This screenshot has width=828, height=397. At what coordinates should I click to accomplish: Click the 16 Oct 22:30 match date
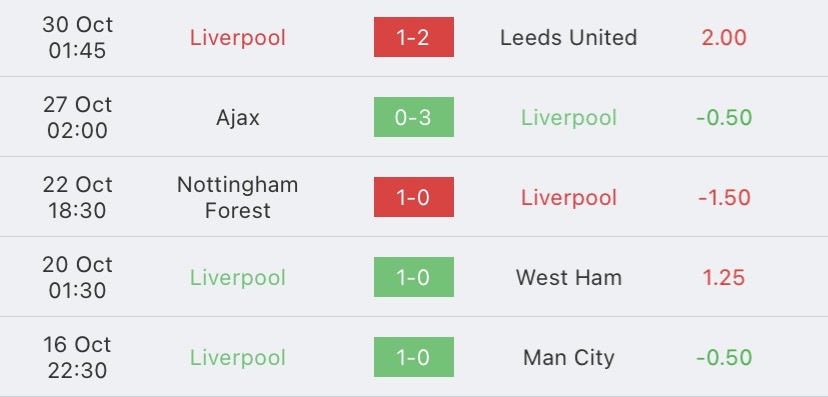tap(78, 357)
